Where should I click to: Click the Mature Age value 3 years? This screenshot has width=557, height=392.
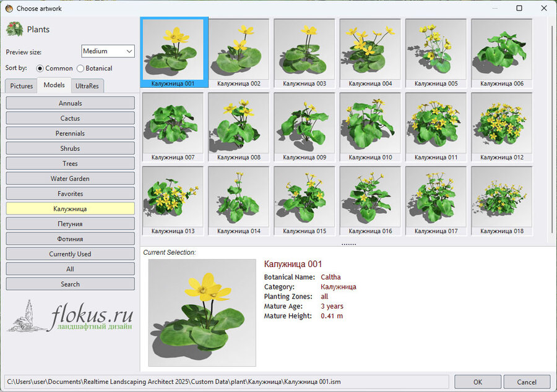tap(332, 306)
